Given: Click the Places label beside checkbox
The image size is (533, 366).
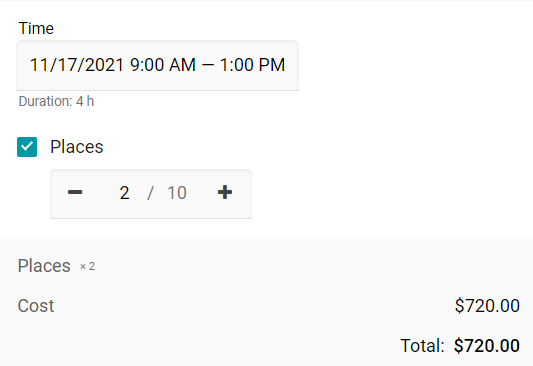Looking at the screenshot, I should [77, 147].
